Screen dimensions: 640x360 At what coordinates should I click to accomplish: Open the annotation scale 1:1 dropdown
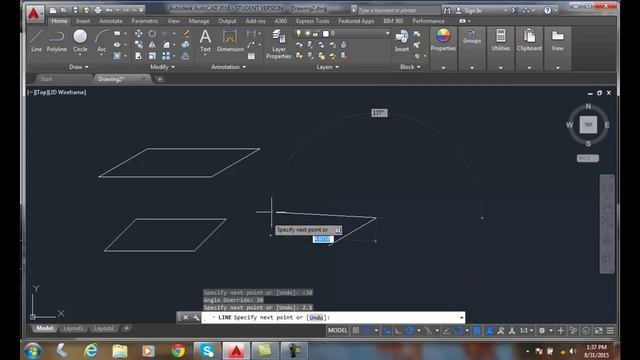(527, 331)
